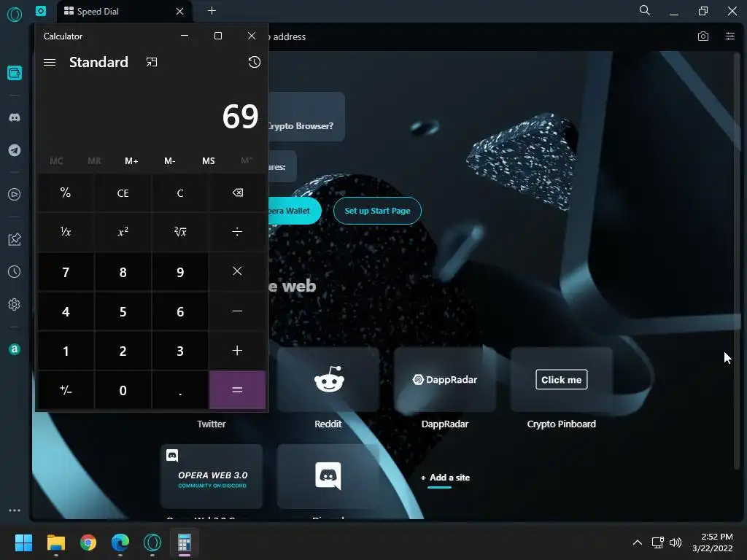Open the Discord speed dial tile
This screenshot has height=560, width=747.
[x=328, y=476]
